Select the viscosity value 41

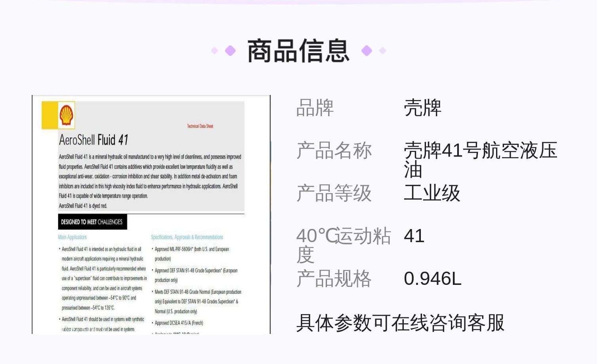tap(414, 236)
